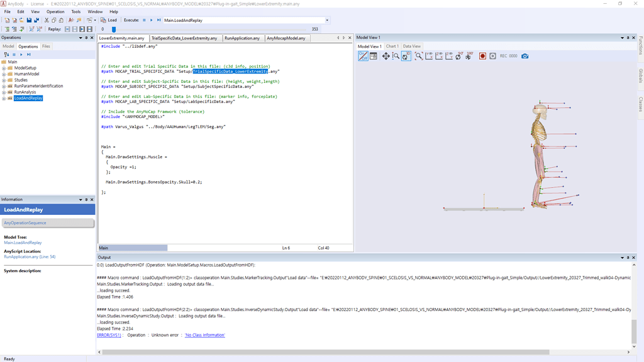Take a snapshot with the camera icon
This screenshot has width=644, height=362.
point(523,56)
